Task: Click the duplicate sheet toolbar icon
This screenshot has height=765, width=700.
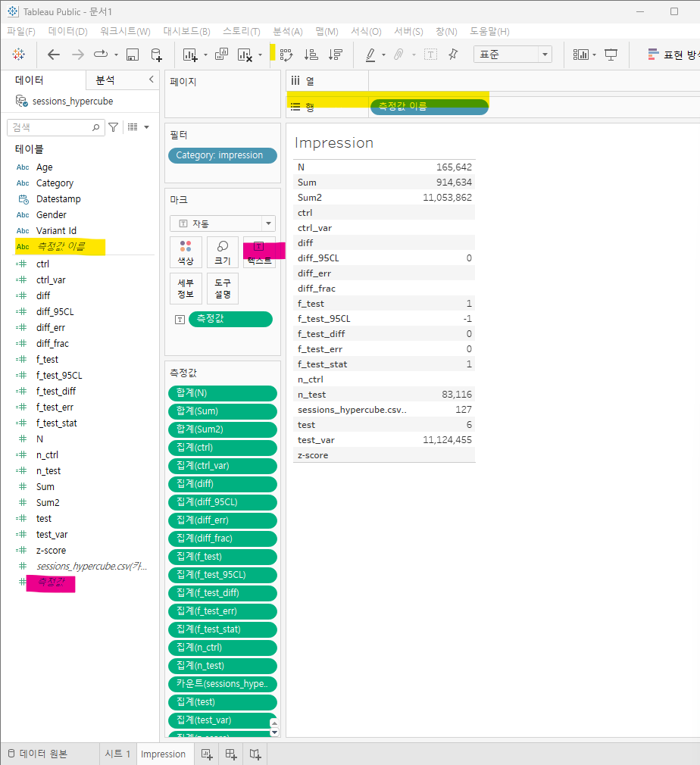Action: point(222,54)
